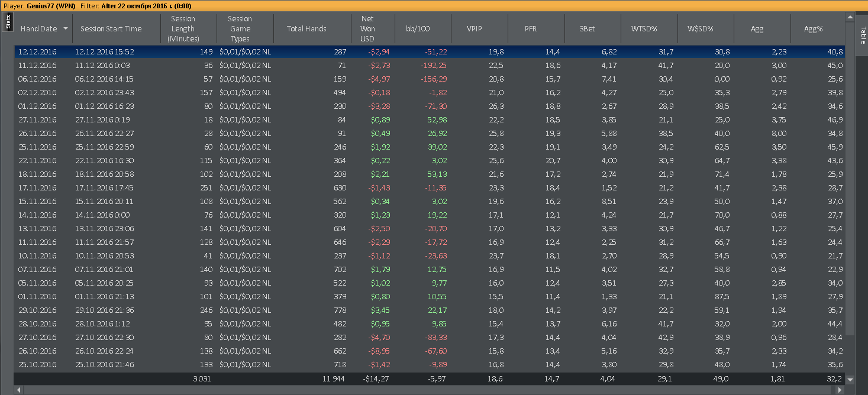Click the 778 Total Hands cell
The image size is (868, 395).
[340, 310]
